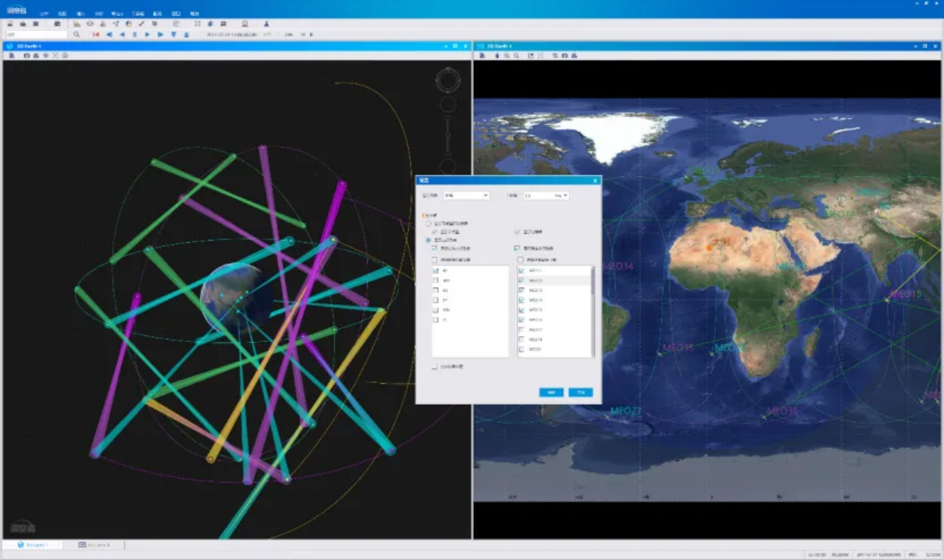Screen dimensions: 944x560
Task: Click the checkmark icon in main toolbar
Action: pos(141,24)
